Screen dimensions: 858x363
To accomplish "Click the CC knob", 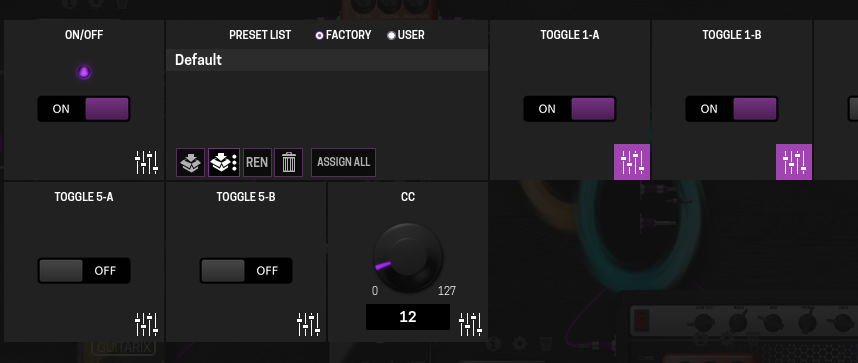I will (408, 257).
